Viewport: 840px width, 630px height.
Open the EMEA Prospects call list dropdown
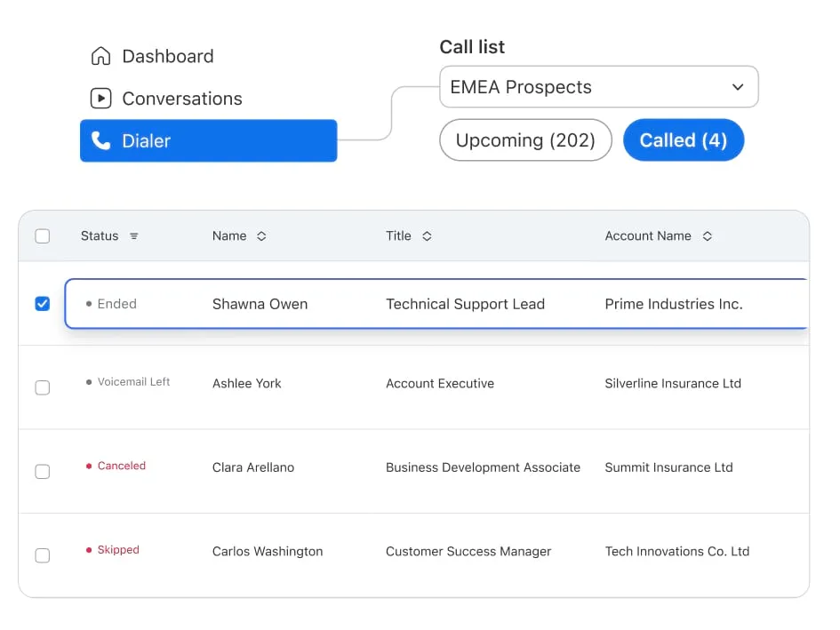[x=598, y=87]
